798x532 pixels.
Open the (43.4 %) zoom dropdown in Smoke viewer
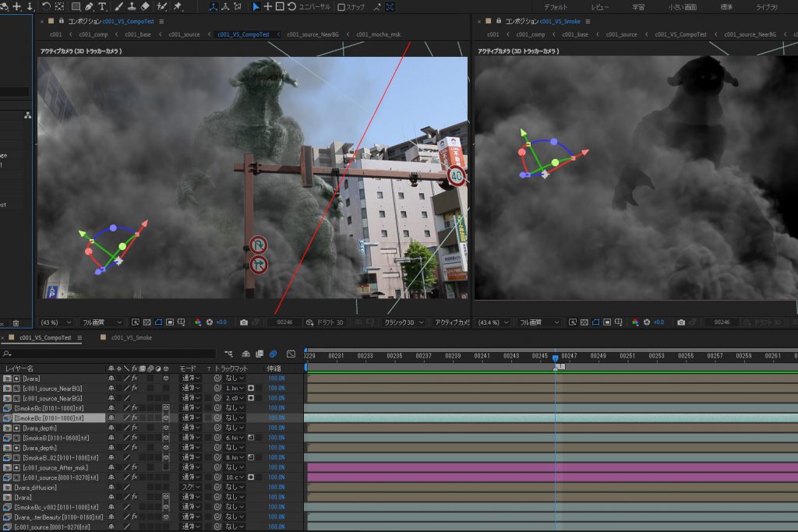coord(493,322)
